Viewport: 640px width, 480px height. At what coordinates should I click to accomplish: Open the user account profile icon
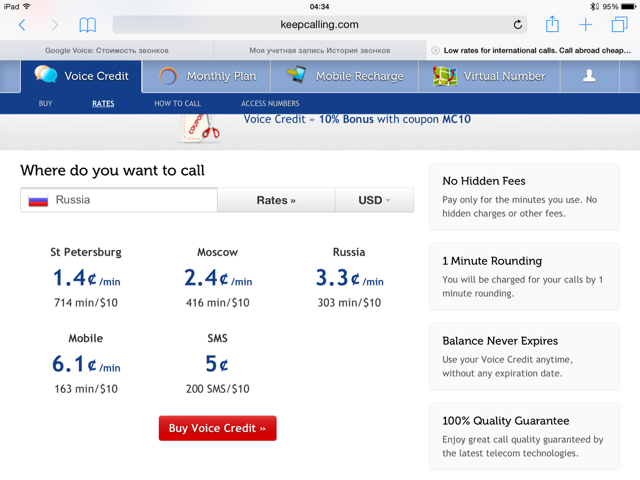(589, 76)
